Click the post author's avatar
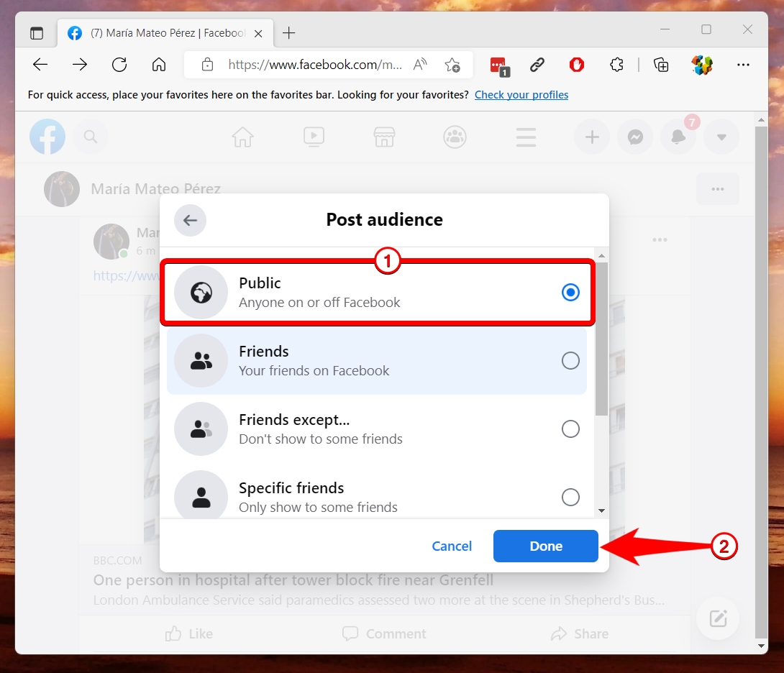 [111, 241]
